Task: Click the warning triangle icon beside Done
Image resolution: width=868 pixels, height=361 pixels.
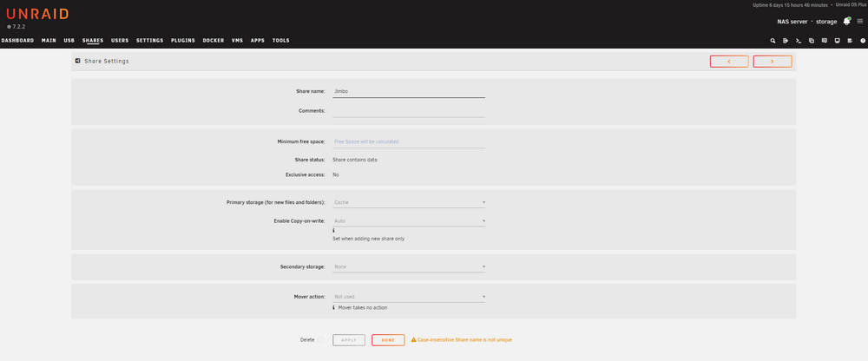Action: [x=413, y=339]
